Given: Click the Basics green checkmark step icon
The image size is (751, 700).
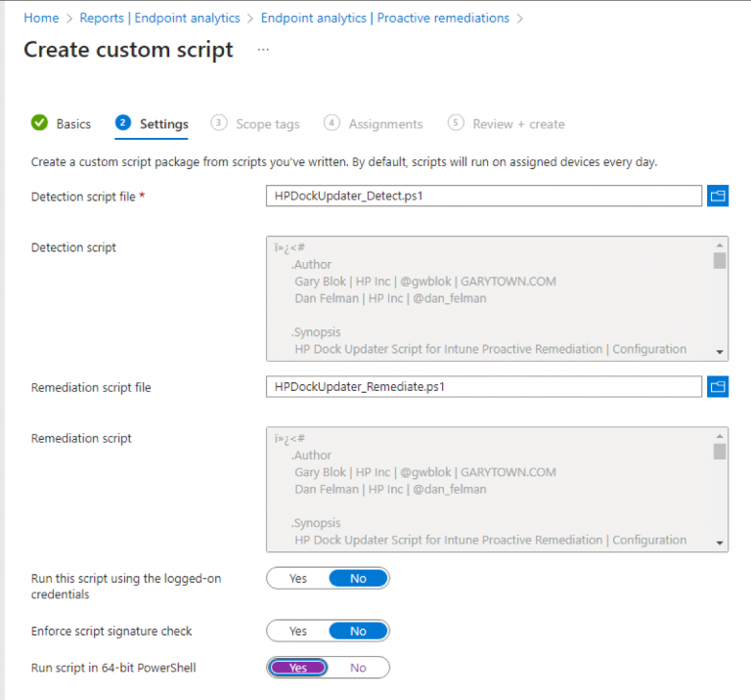Looking at the screenshot, I should point(39,123).
